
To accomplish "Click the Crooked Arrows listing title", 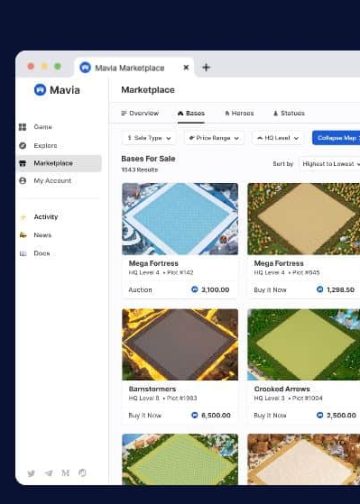I will [x=282, y=389].
